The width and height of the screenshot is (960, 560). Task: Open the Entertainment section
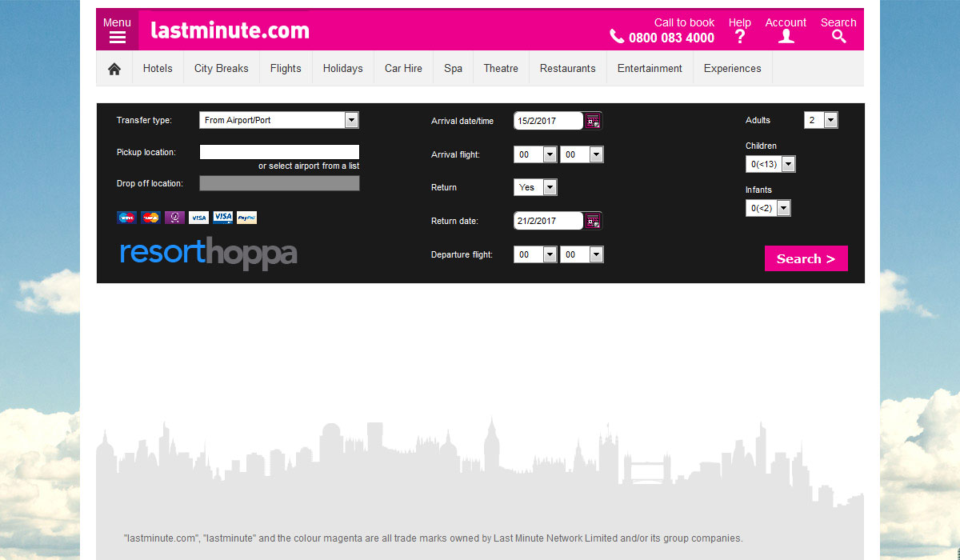pos(650,69)
